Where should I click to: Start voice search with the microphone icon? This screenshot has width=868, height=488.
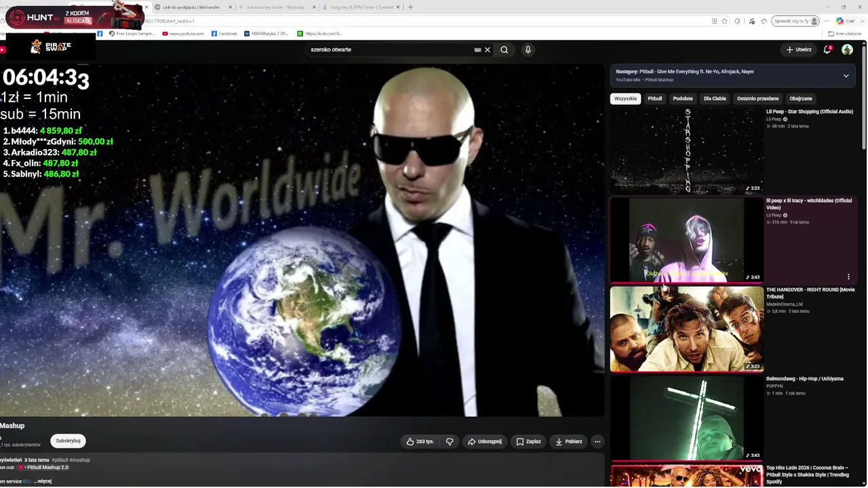tap(528, 49)
